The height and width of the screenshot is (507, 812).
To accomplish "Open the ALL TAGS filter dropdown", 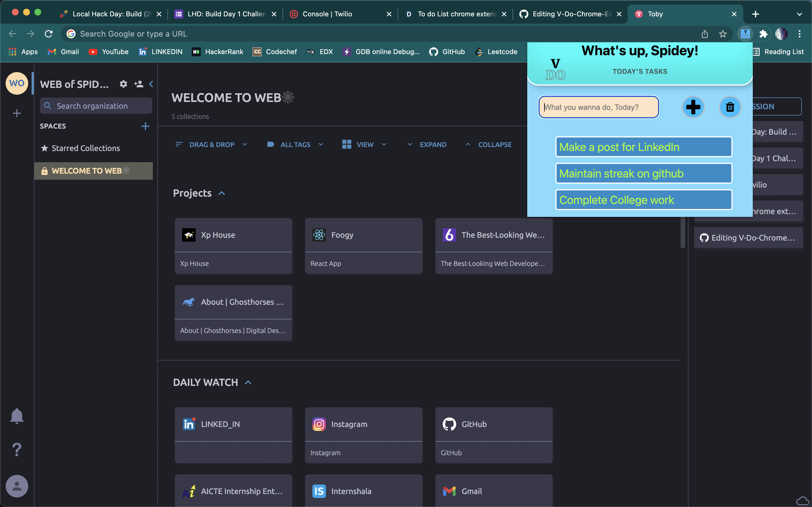I will [x=295, y=144].
